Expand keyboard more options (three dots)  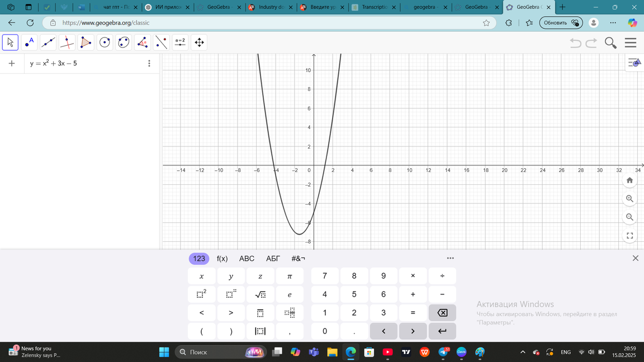point(450,258)
